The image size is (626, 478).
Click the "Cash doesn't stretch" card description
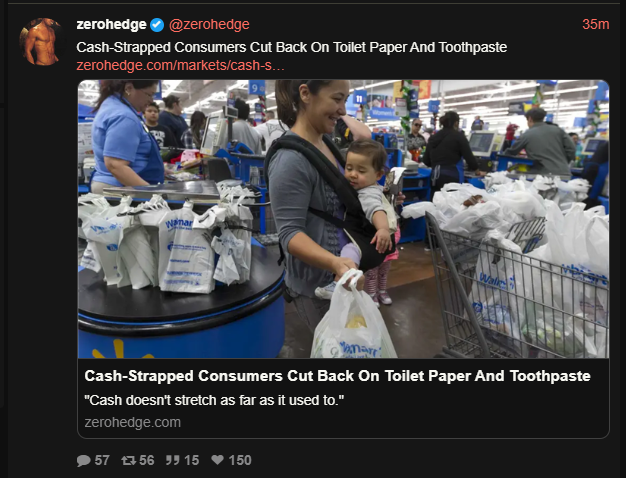(x=214, y=400)
